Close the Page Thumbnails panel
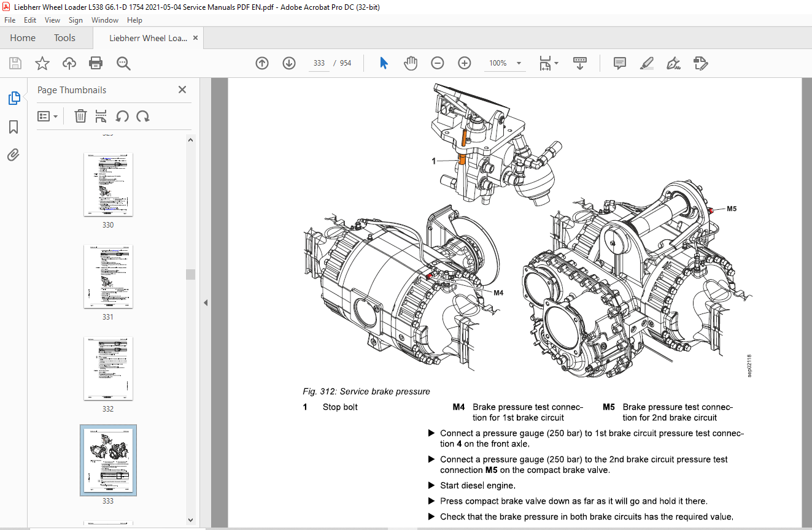This screenshot has height=530, width=812. coord(182,90)
